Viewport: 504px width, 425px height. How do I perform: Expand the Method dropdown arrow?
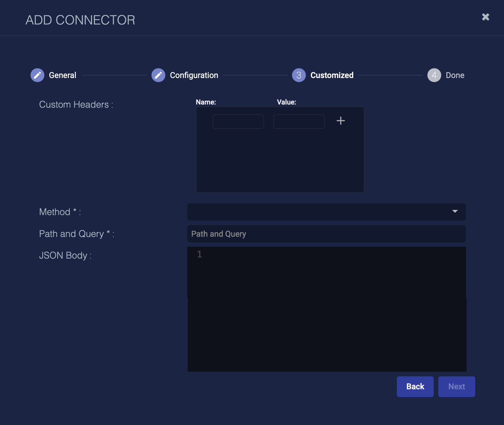455,212
